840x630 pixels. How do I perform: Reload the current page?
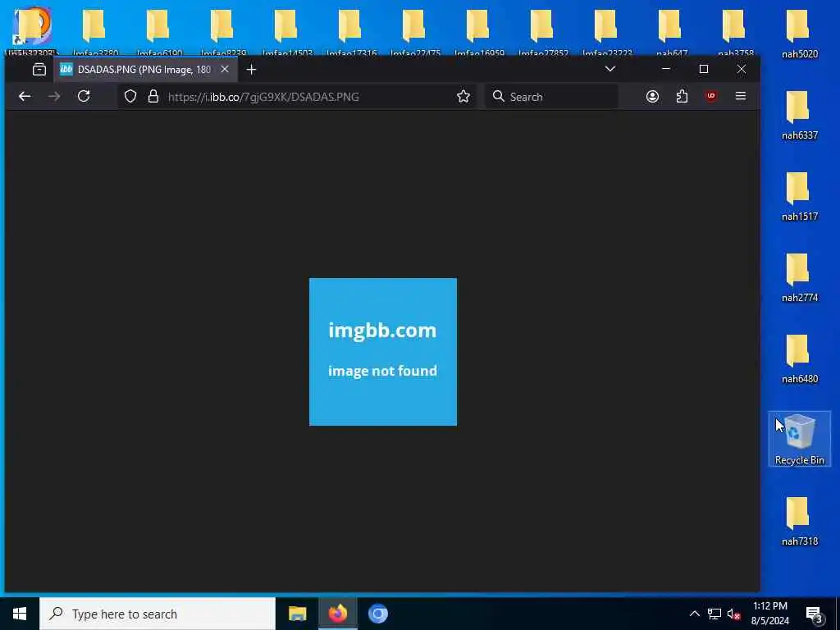(x=84, y=97)
